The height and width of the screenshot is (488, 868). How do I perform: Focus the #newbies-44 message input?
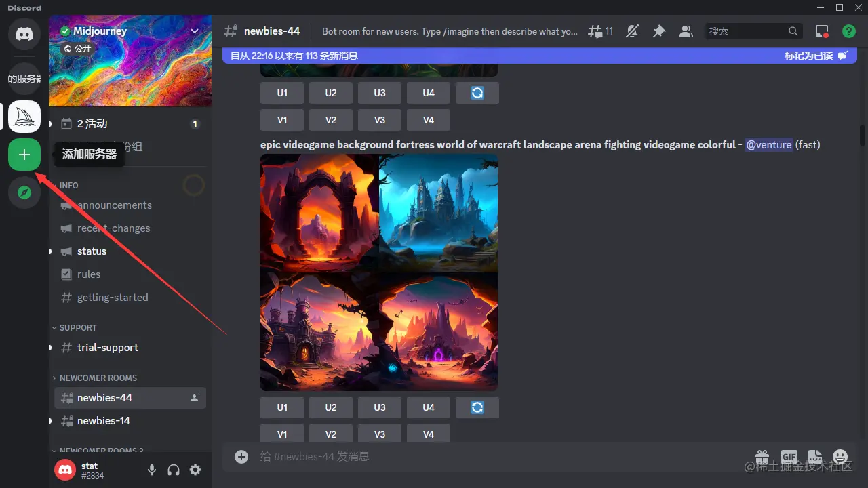coord(502,457)
